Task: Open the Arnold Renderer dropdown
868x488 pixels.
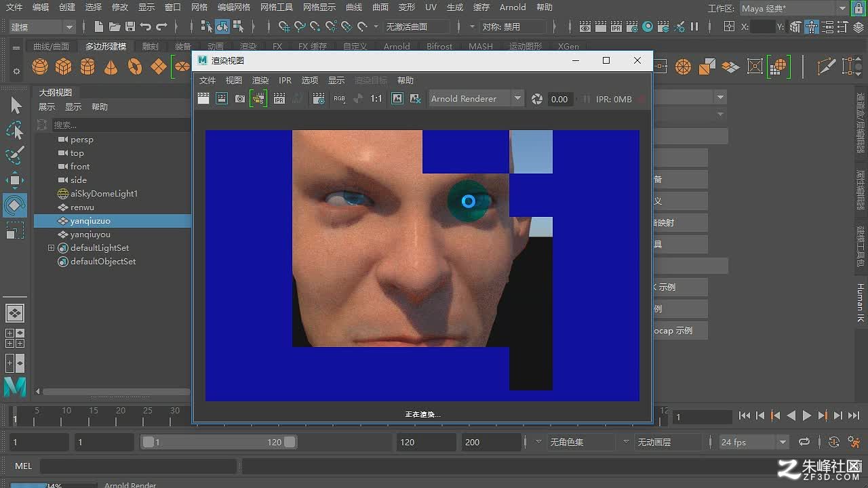Action: pyautogui.click(x=475, y=99)
